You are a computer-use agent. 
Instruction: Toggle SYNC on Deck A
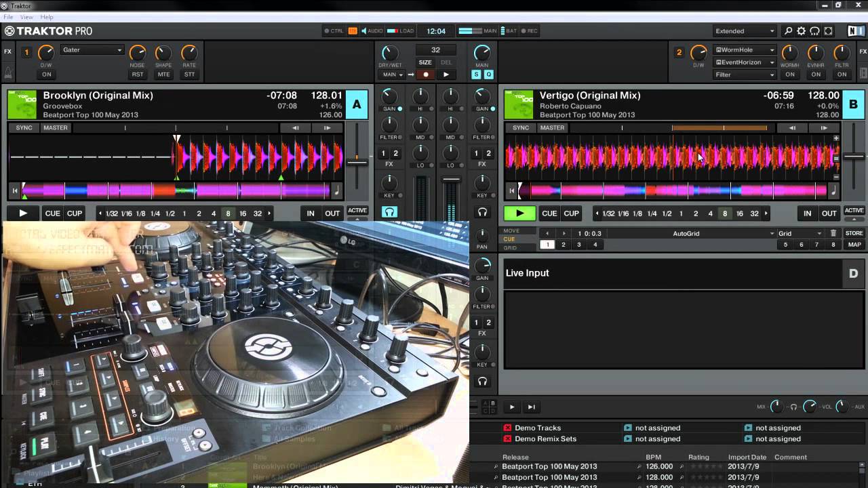pyautogui.click(x=24, y=127)
